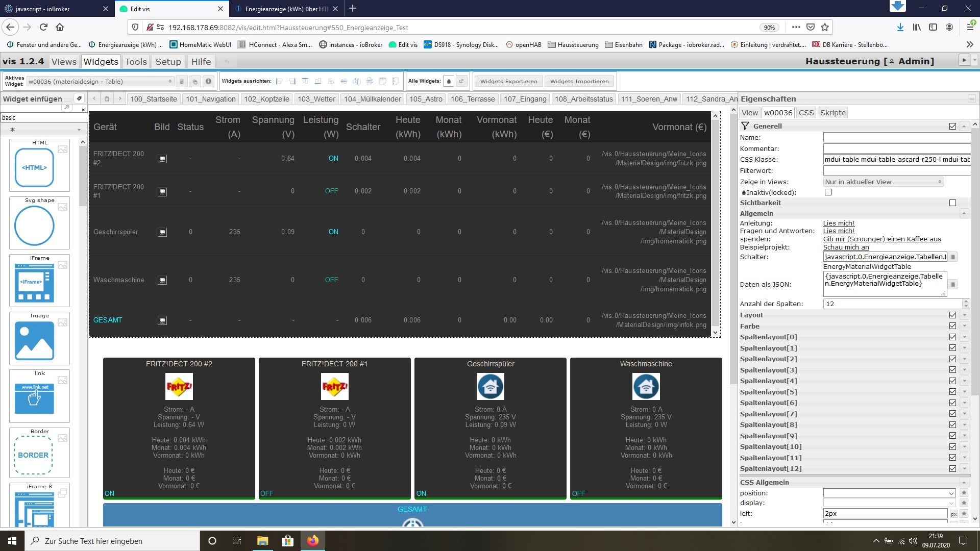Toggle the Farbe group checkbox
This screenshot has width=980, height=551.
pyautogui.click(x=952, y=326)
